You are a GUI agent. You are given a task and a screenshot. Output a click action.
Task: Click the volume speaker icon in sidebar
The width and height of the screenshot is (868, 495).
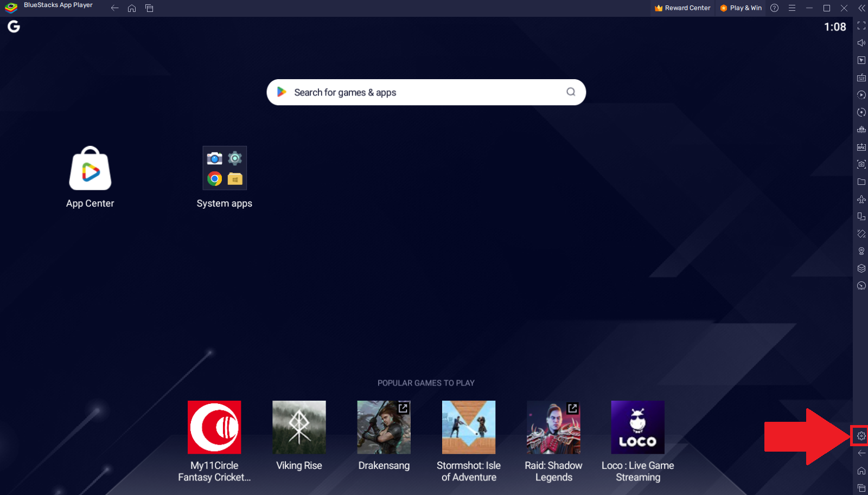coord(861,43)
